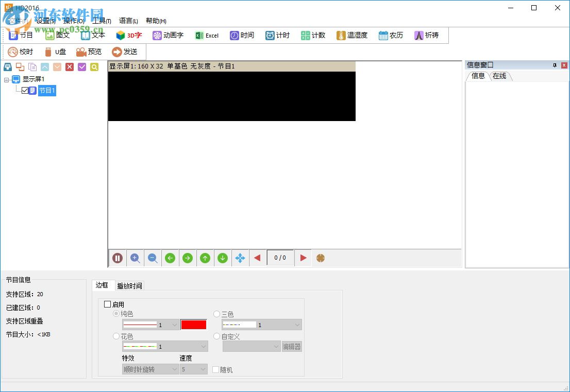Enable the 启用 border checkbox

(106, 304)
